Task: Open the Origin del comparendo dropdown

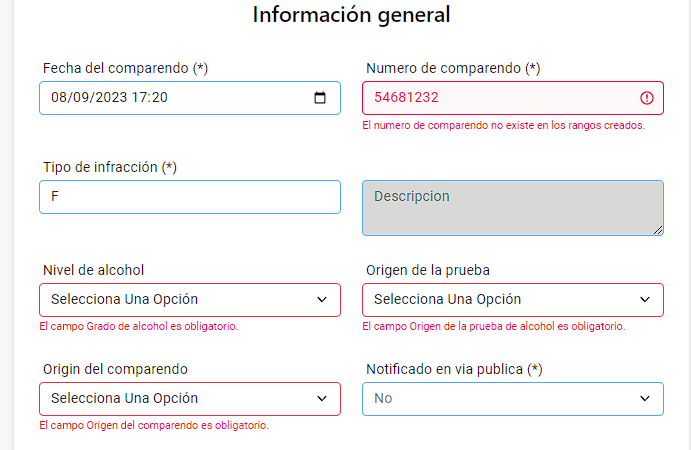Action: coord(190,399)
